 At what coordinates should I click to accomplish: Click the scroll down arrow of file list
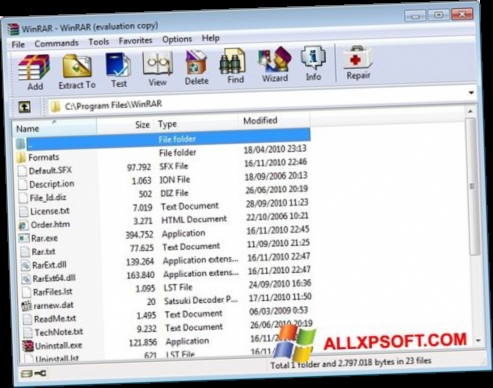point(478,341)
